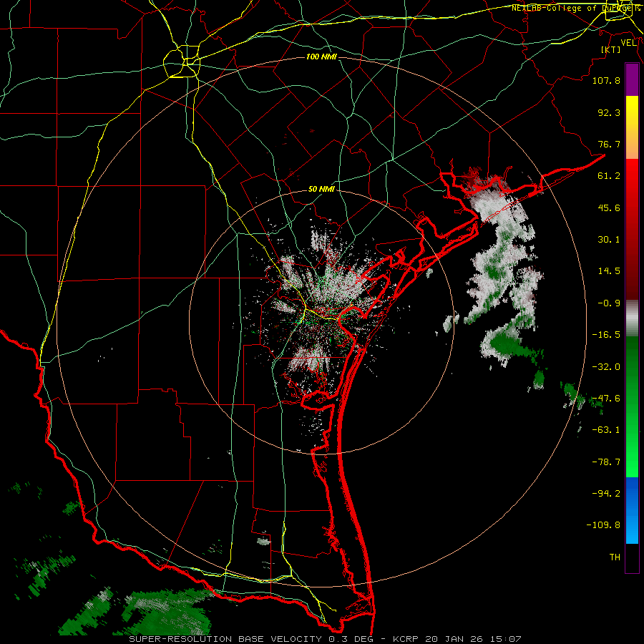Click the 100 NMI range ring label
The image size is (644, 644).
[321, 57]
